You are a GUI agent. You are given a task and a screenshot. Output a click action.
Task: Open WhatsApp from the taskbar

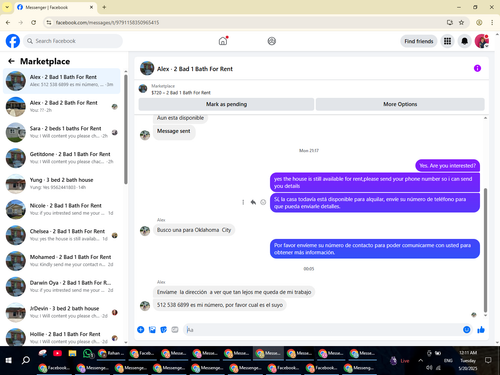point(87,353)
